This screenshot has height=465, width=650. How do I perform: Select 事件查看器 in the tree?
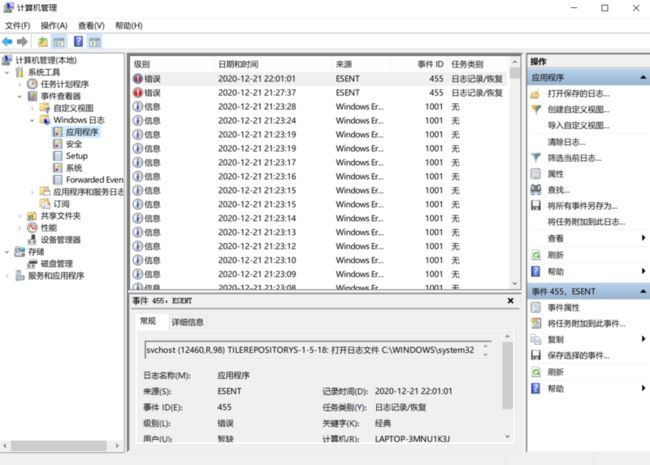pyautogui.click(x=61, y=96)
